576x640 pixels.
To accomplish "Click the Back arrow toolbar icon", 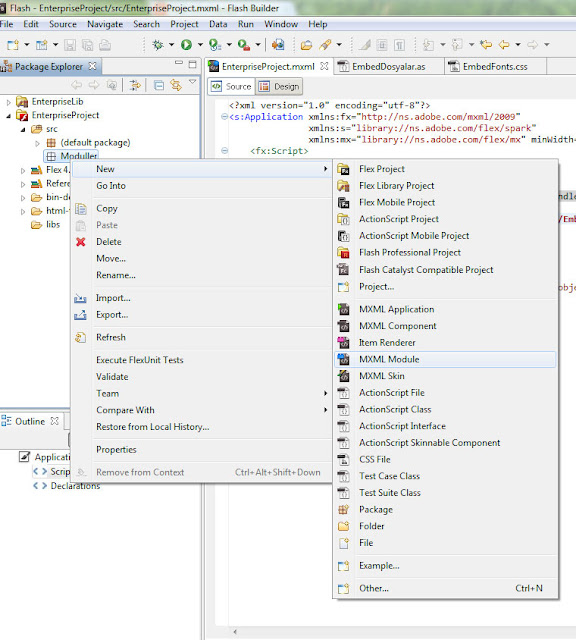I will (504, 44).
